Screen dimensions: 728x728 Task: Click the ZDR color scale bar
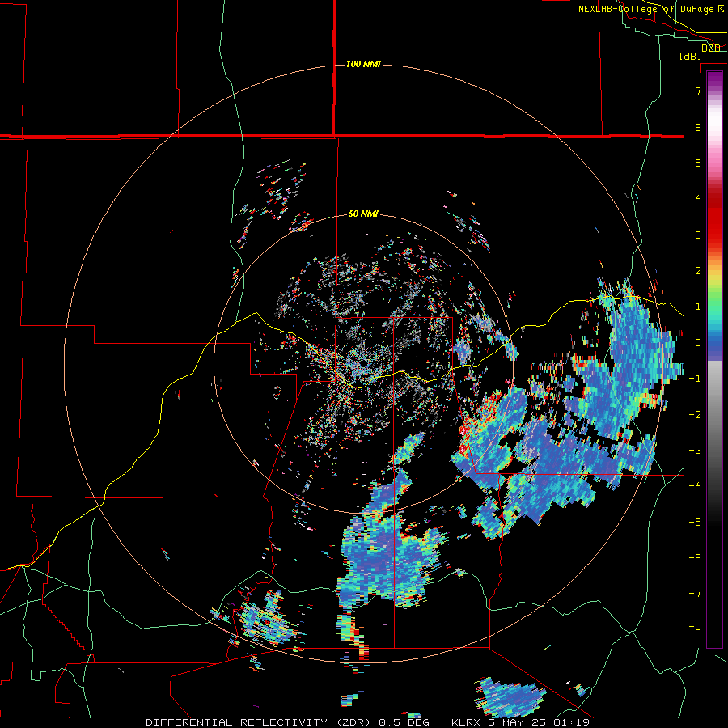[714, 359]
